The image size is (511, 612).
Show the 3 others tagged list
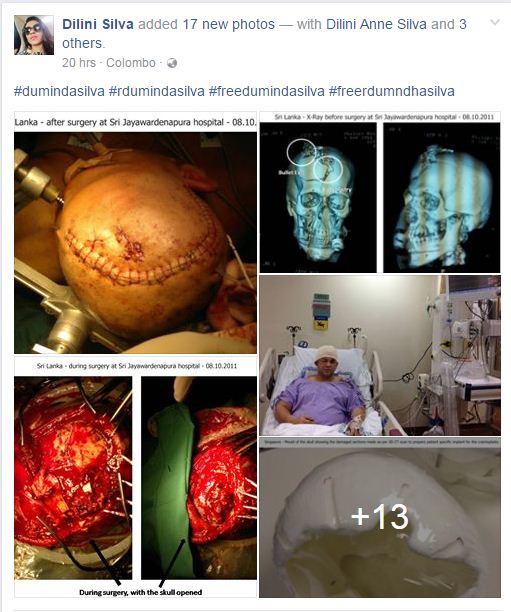pos(83,43)
